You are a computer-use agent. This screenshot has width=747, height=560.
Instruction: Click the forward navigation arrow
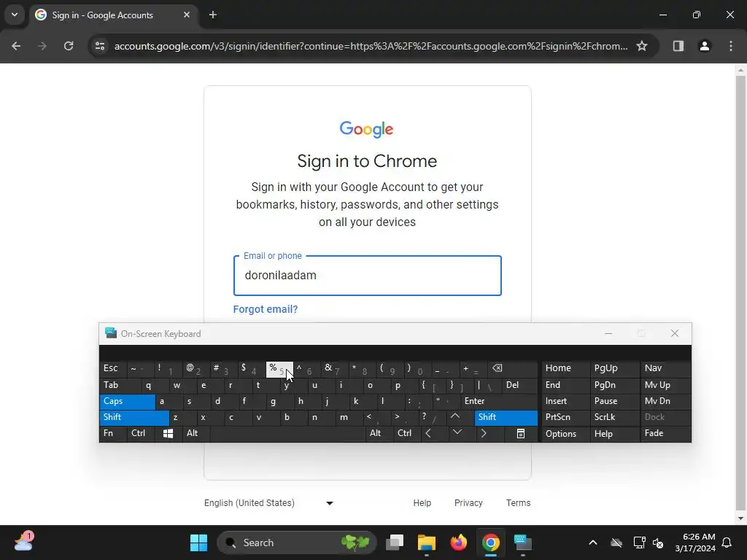pos(42,46)
